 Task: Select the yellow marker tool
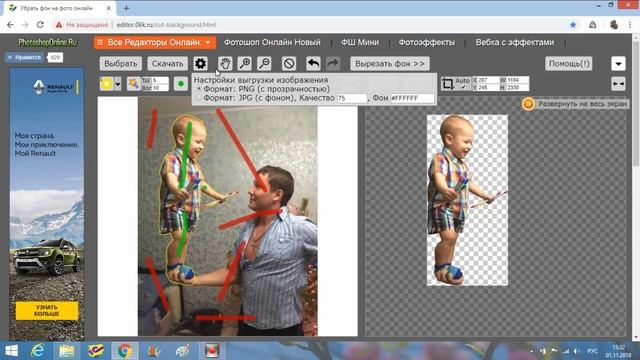[107, 84]
